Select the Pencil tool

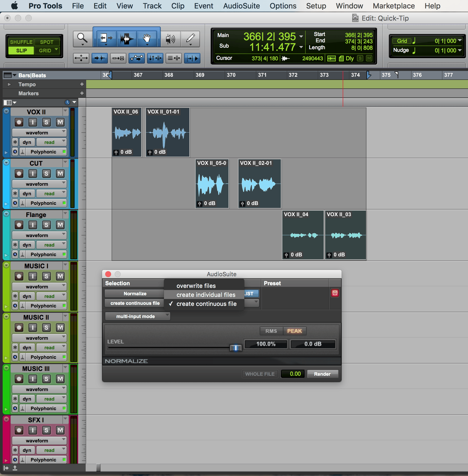(x=190, y=39)
